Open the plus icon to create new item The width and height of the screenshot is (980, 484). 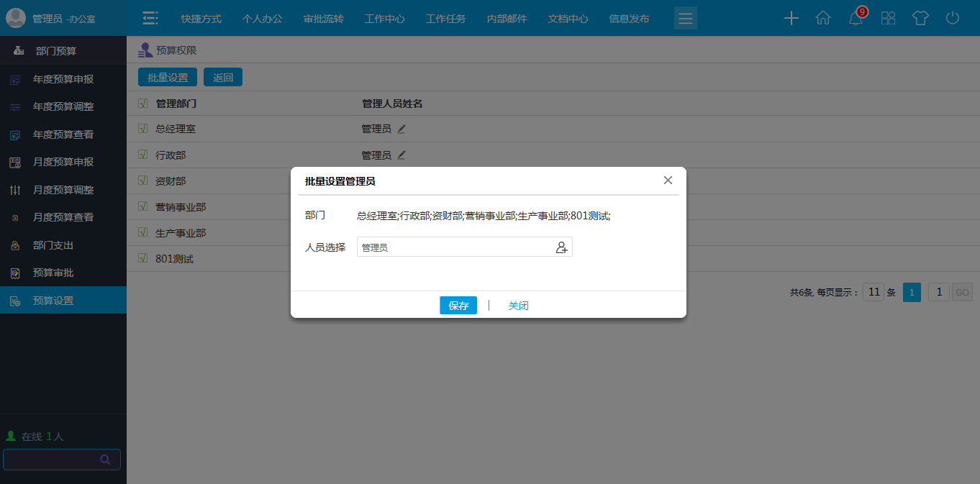(x=791, y=18)
